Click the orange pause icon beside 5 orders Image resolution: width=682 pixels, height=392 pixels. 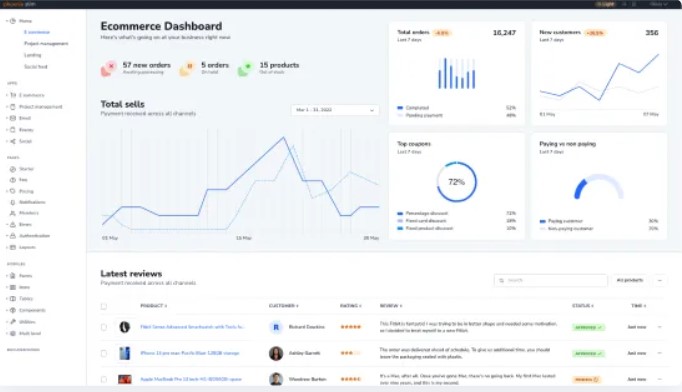coord(187,68)
